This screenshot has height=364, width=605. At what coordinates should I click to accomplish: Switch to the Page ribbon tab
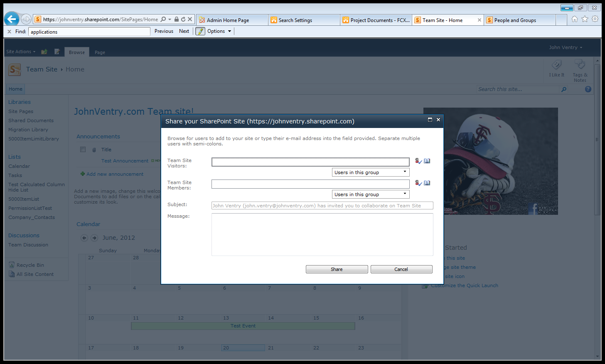pos(99,52)
